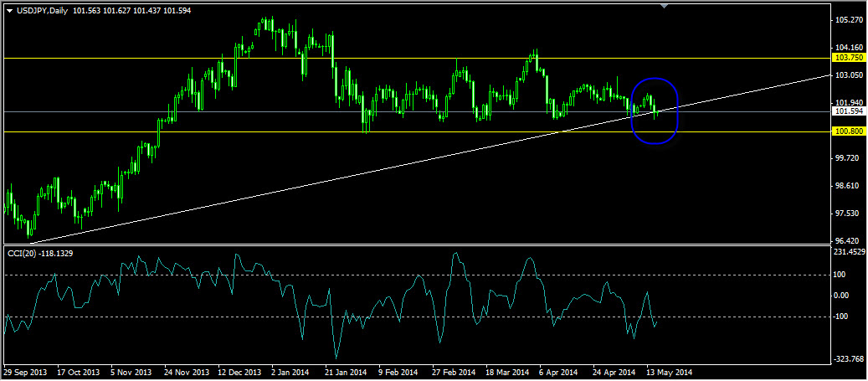Click the 21 Jan 2014 date label

[344, 372]
